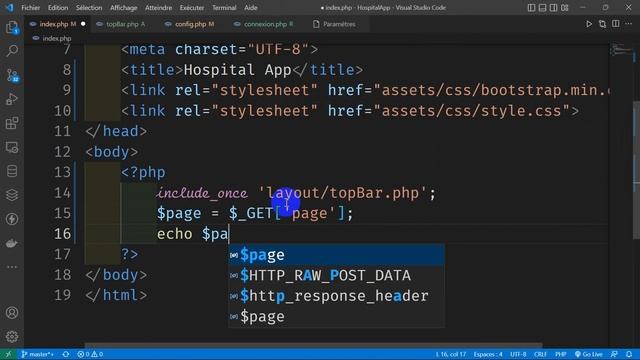
Task: Open the Manage gear icon
Action: coord(12,337)
